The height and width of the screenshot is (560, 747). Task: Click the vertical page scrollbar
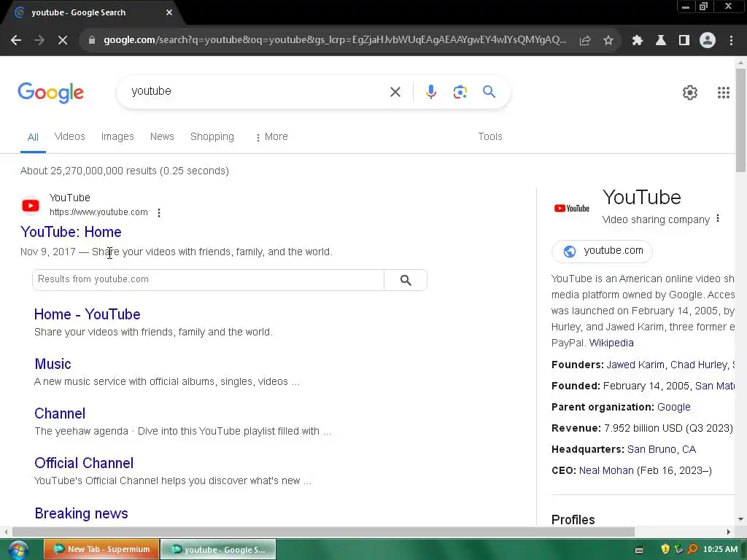pyautogui.click(x=740, y=120)
